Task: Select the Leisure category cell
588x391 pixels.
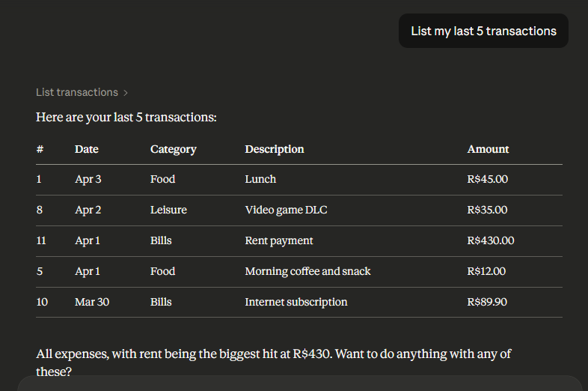Action: tap(168, 210)
